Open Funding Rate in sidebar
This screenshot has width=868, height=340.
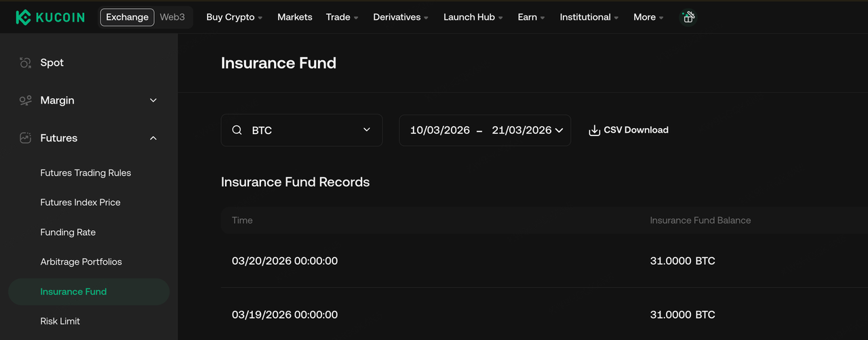(68, 232)
